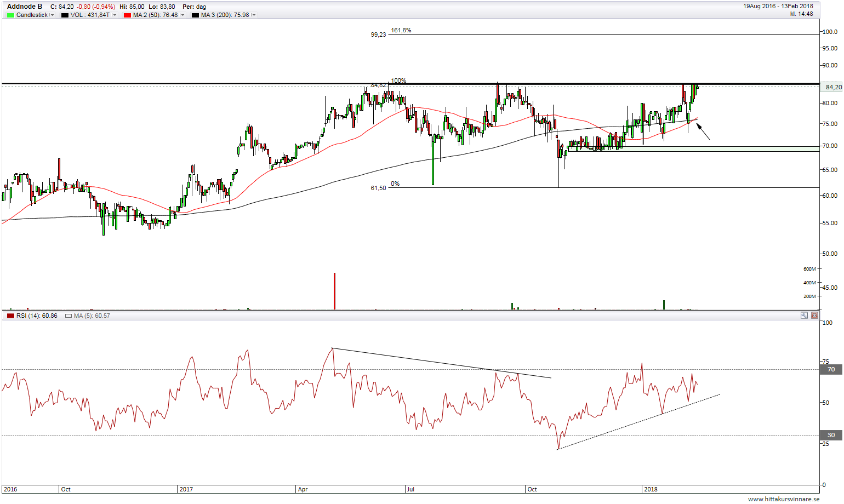Click the black VOL color box

[x=65, y=15]
